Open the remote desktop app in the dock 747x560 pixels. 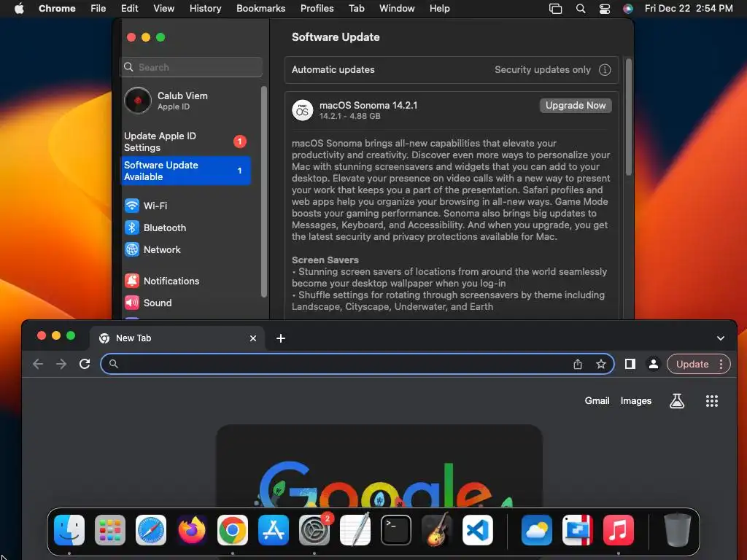click(x=578, y=530)
